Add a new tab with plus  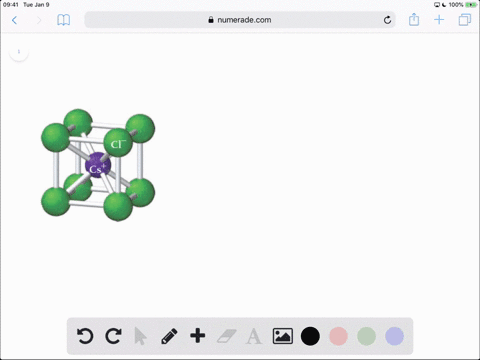(x=439, y=20)
